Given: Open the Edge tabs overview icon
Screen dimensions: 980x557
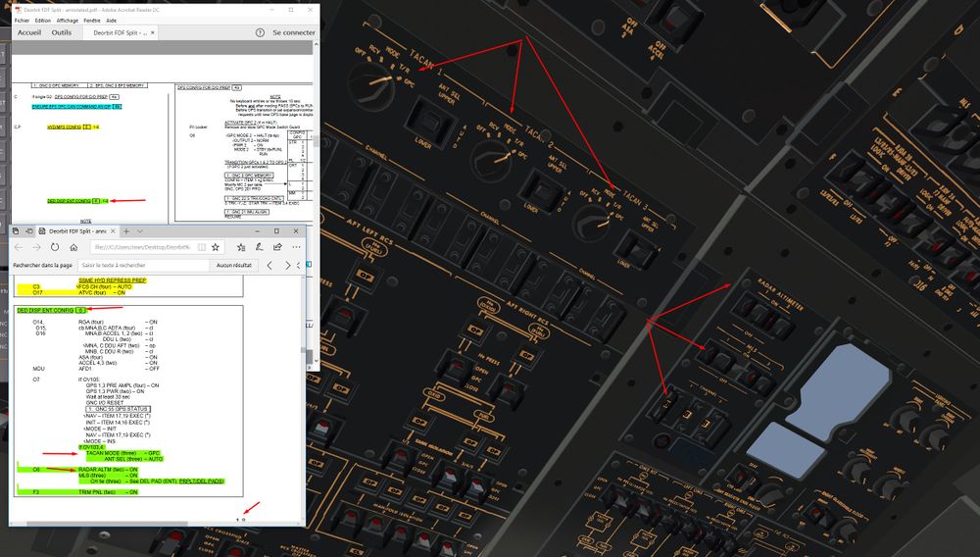Looking at the screenshot, I should click(x=17, y=231).
